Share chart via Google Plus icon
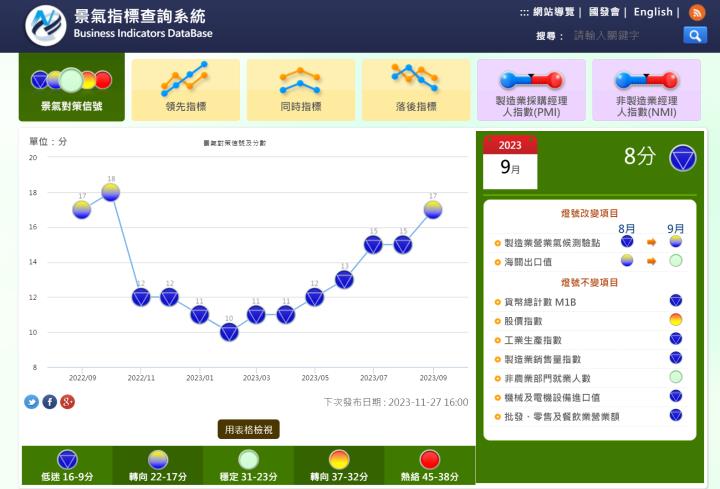Viewport: 720px width, 489px height. coord(68,402)
